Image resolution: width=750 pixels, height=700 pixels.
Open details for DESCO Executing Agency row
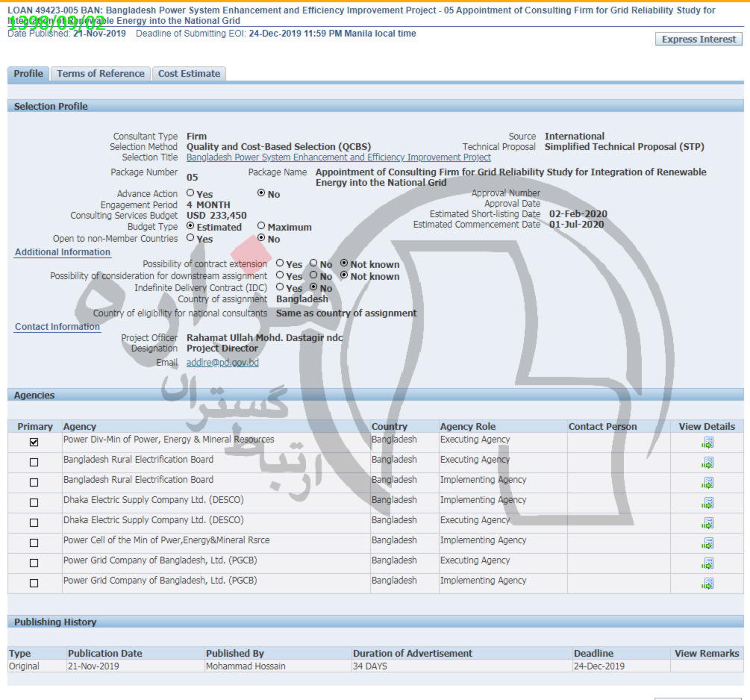[x=707, y=524]
